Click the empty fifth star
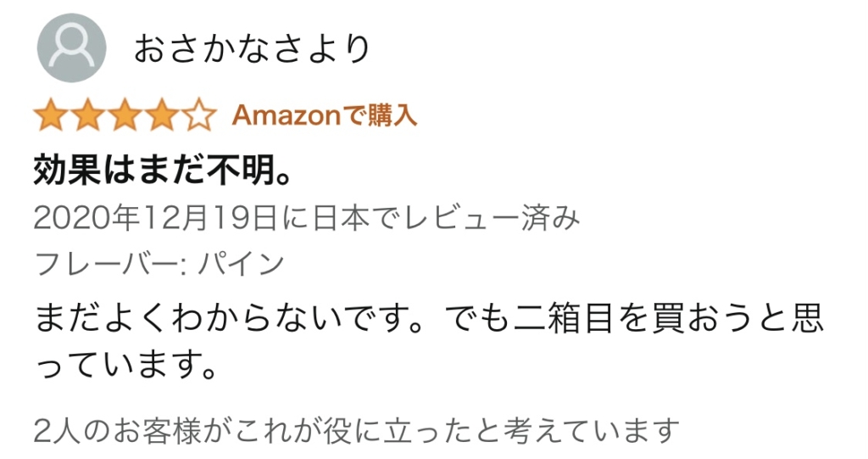This screenshot has width=868, height=459. (199, 115)
